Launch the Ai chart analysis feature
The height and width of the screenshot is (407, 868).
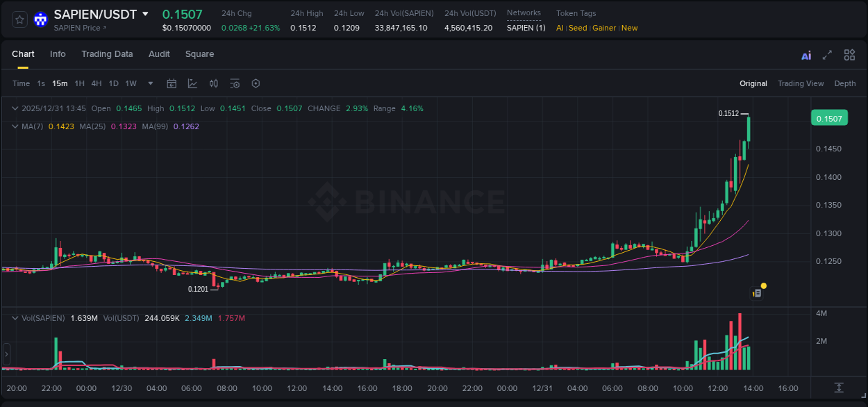(x=806, y=55)
